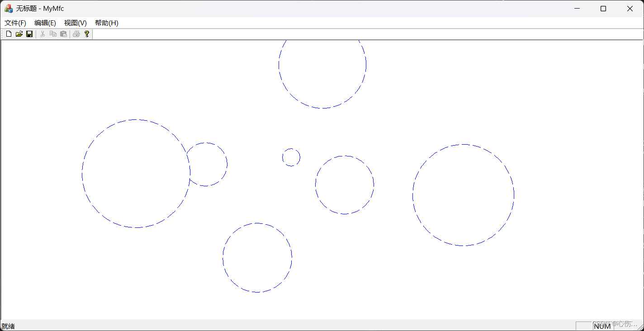Click the Paste clipboard toolbar icon
The width and height of the screenshot is (644, 331).
pyautogui.click(x=63, y=34)
